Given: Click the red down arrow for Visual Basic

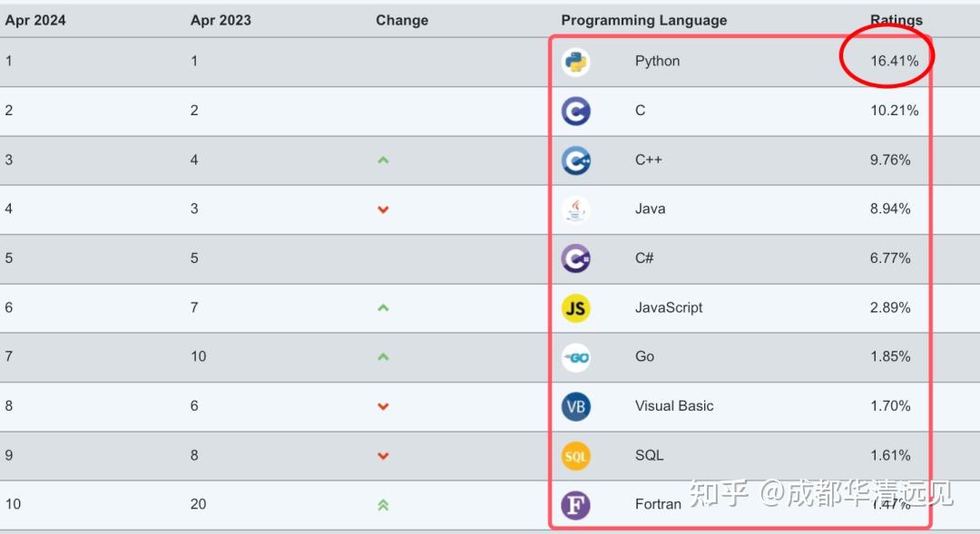Looking at the screenshot, I should pyautogui.click(x=383, y=405).
